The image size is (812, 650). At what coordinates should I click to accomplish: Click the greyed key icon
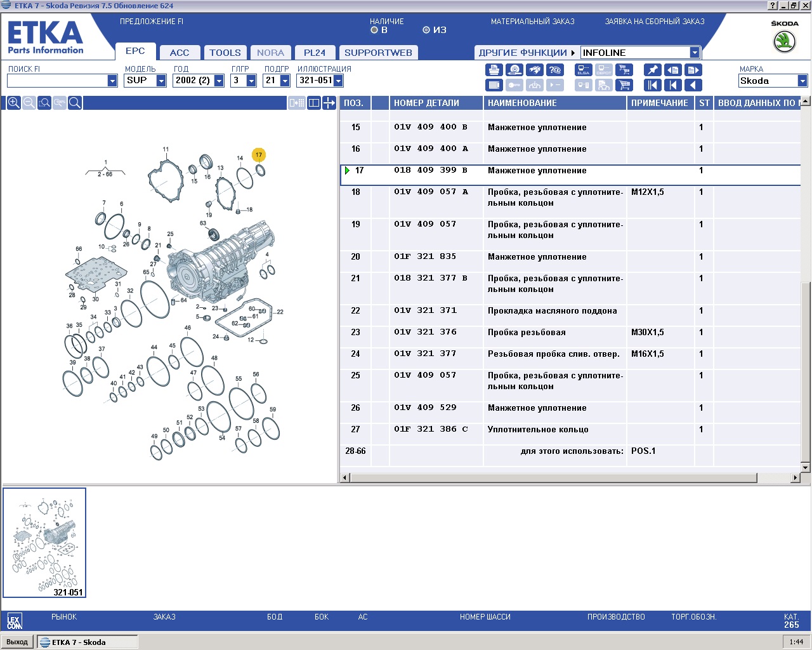(514, 85)
